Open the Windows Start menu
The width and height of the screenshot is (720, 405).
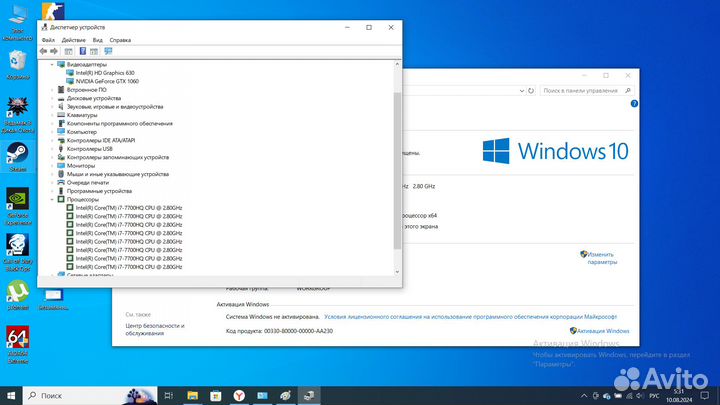point(10,395)
